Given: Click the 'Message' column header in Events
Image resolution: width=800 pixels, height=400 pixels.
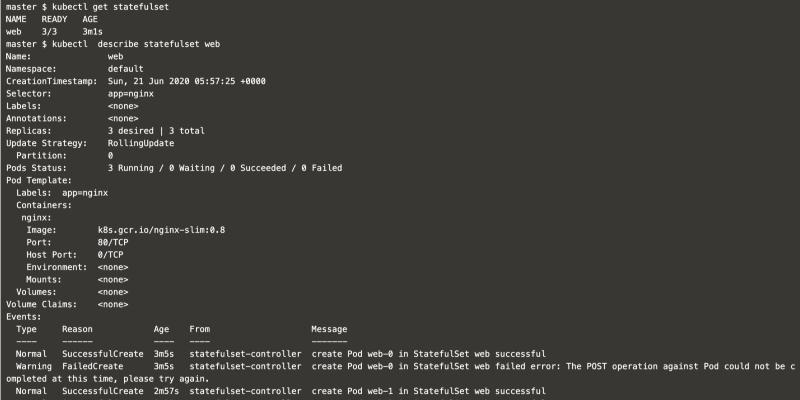Looking at the screenshot, I should (331, 329).
